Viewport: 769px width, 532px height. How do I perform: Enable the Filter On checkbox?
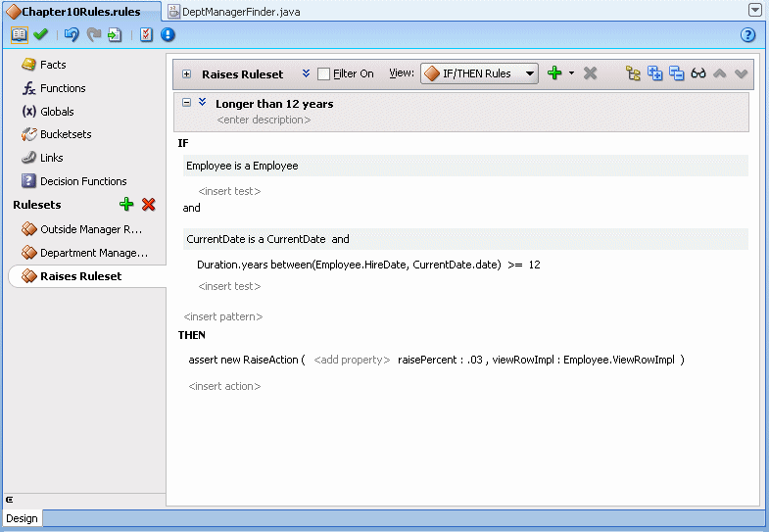tap(323, 74)
